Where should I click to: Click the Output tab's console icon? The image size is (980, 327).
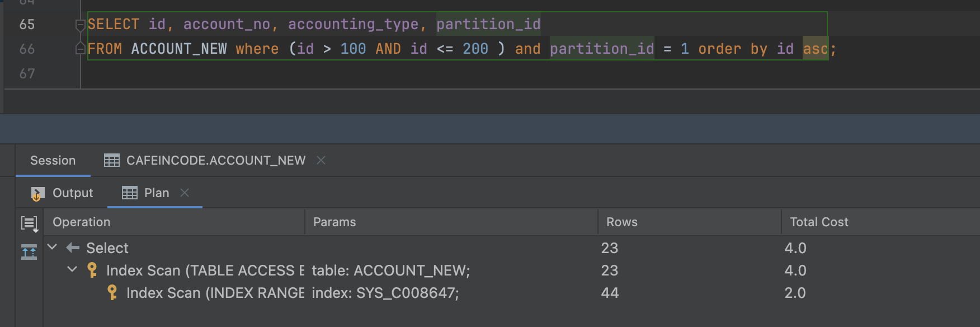point(37,194)
